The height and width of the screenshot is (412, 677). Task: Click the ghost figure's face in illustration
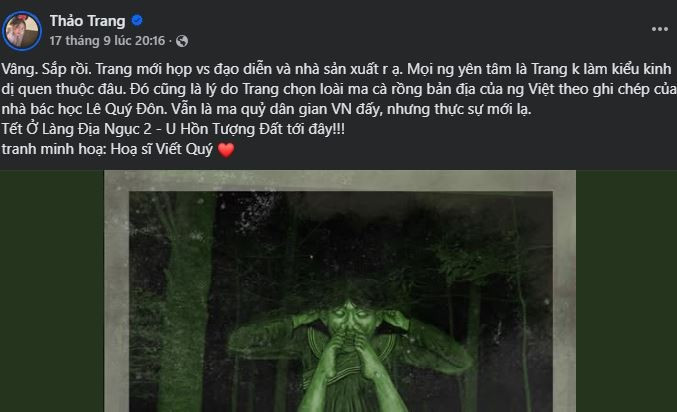click(351, 318)
